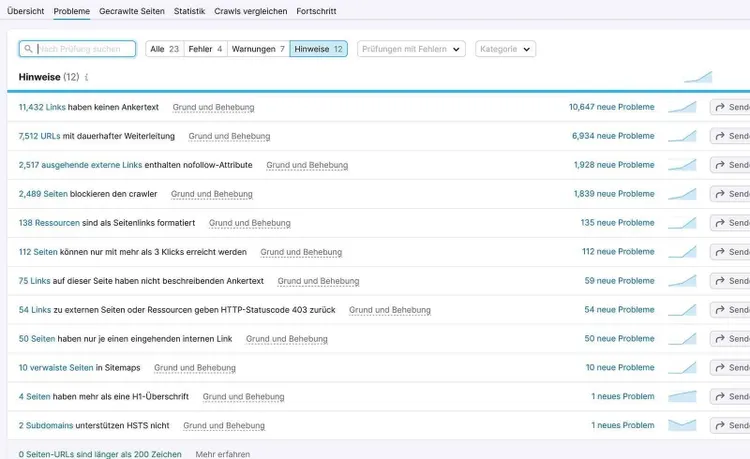This screenshot has width=750, height=459.
Task: Open 2 Subdomains HSTS link
Action: click(46, 425)
